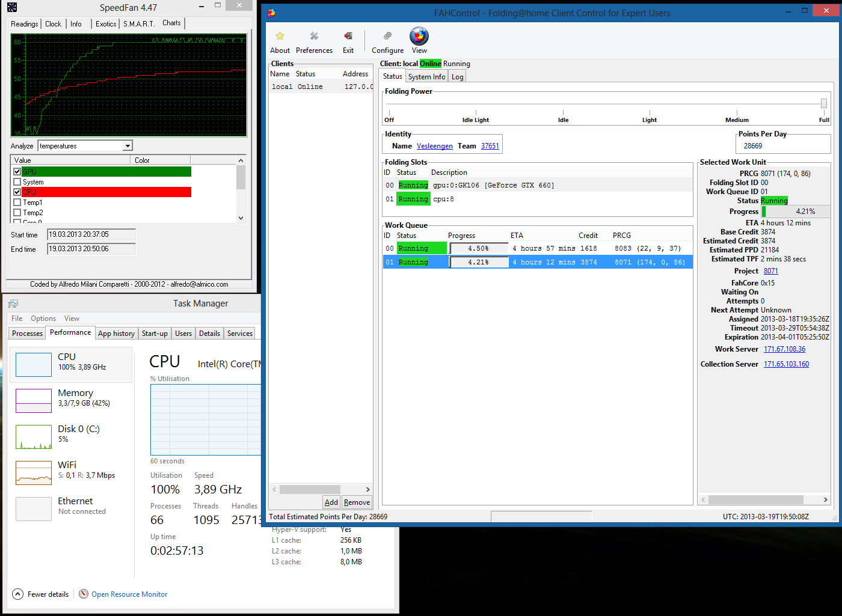Open the View menu in Task Manager
This screenshot has height=616, width=842.
[x=72, y=319]
